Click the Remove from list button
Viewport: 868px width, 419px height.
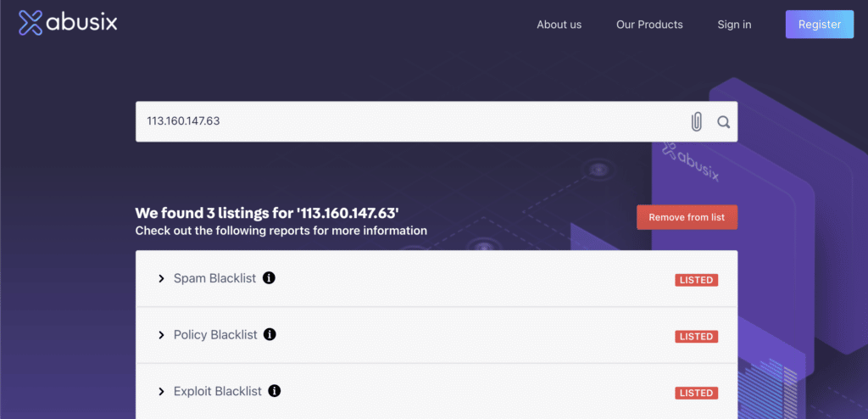(687, 217)
